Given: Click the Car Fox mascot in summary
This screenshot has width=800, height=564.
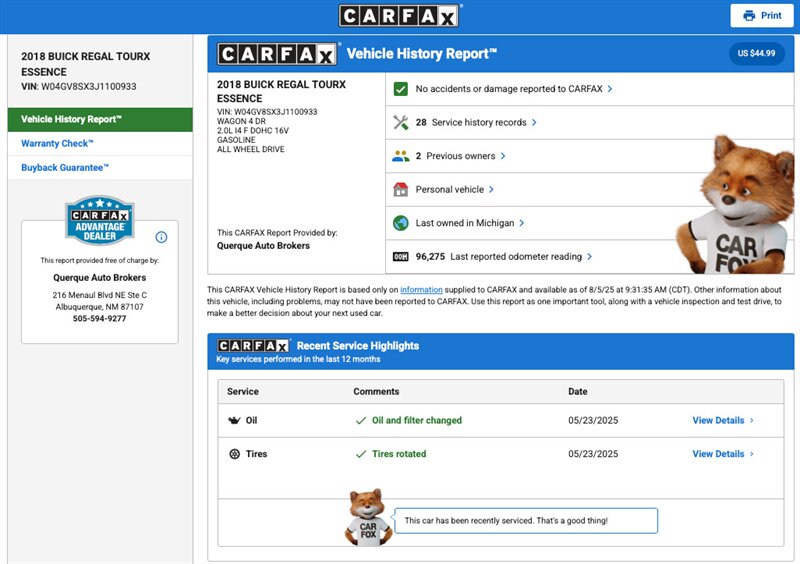Looking at the screenshot, I should pyautogui.click(x=736, y=204).
